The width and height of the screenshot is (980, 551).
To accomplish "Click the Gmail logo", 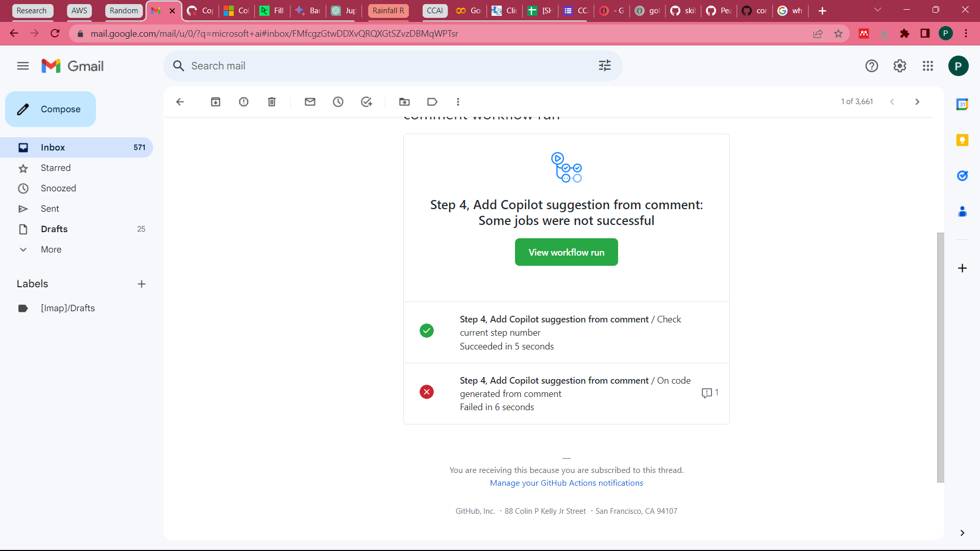I will (72, 66).
